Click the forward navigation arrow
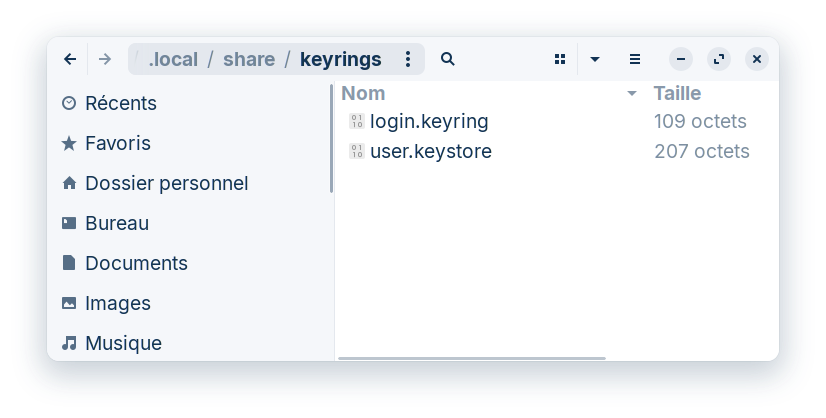The width and height of the screenshot is (826, 418). point(105,60)
